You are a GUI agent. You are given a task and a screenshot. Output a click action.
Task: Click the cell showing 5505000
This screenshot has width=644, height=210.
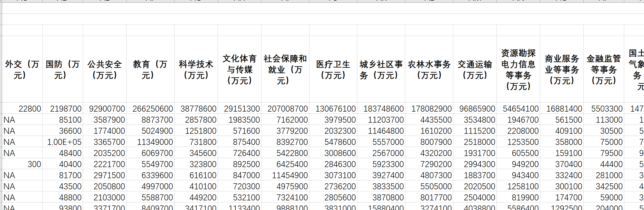429,186
